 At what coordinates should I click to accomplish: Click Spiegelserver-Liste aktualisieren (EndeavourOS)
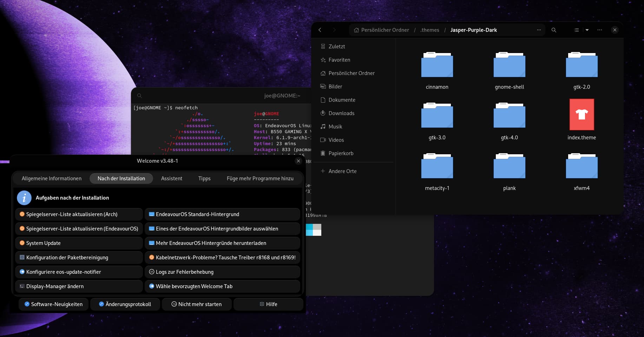tap(79, 229)
